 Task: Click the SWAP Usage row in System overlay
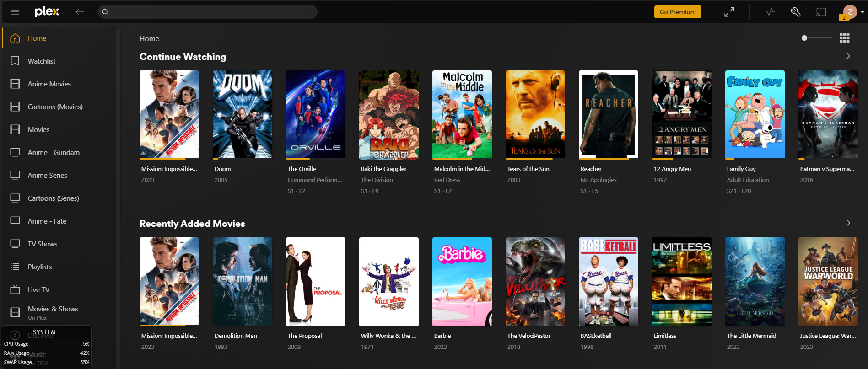pos(47,362)
